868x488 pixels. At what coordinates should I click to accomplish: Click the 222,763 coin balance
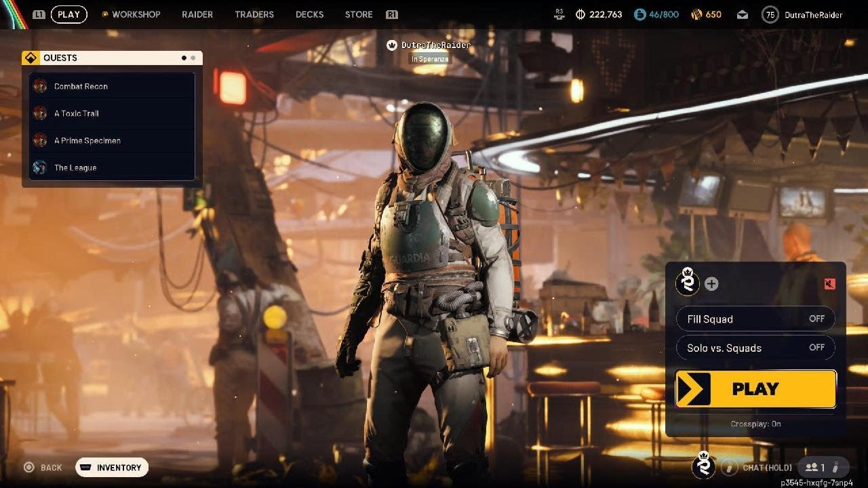coord(606,14)
